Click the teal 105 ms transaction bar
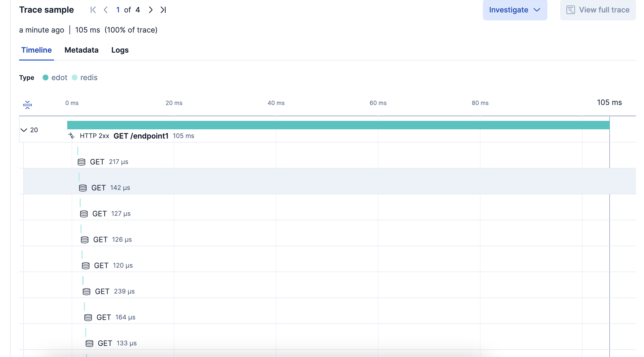 (338, 125)
